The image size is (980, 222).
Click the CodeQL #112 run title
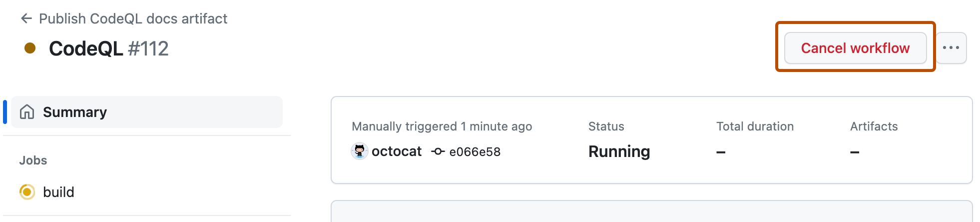click(x=109, y=48)
